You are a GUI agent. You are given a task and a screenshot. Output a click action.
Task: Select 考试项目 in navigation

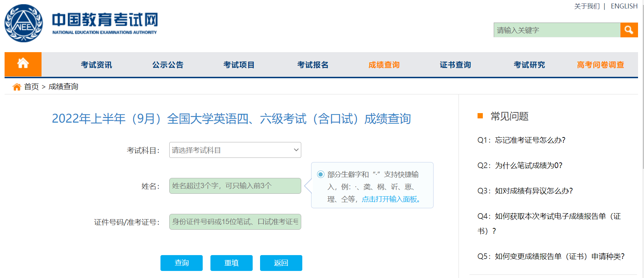pos(239,65)
